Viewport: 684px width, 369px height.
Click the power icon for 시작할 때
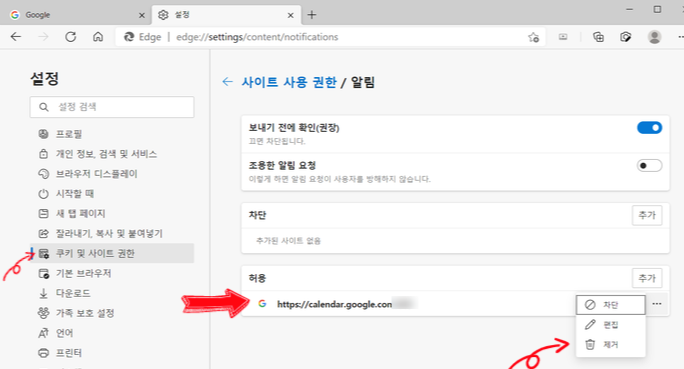tap(43, 194)
